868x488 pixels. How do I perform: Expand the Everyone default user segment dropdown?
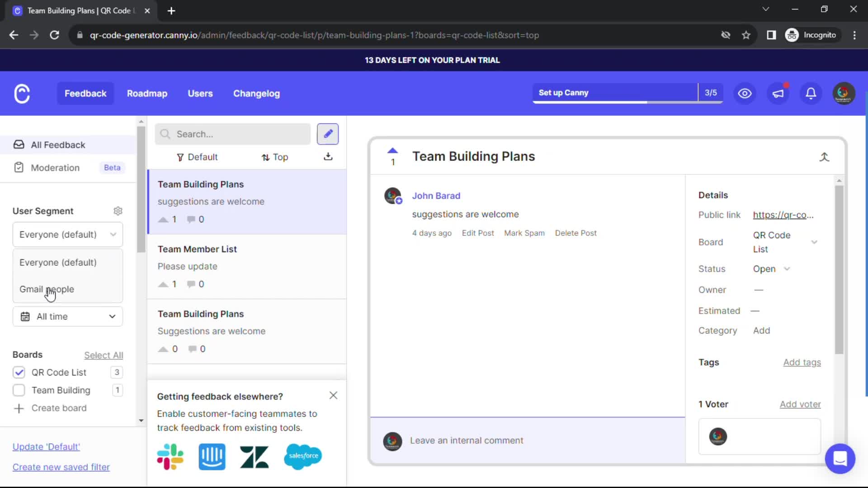pos(67,234)
